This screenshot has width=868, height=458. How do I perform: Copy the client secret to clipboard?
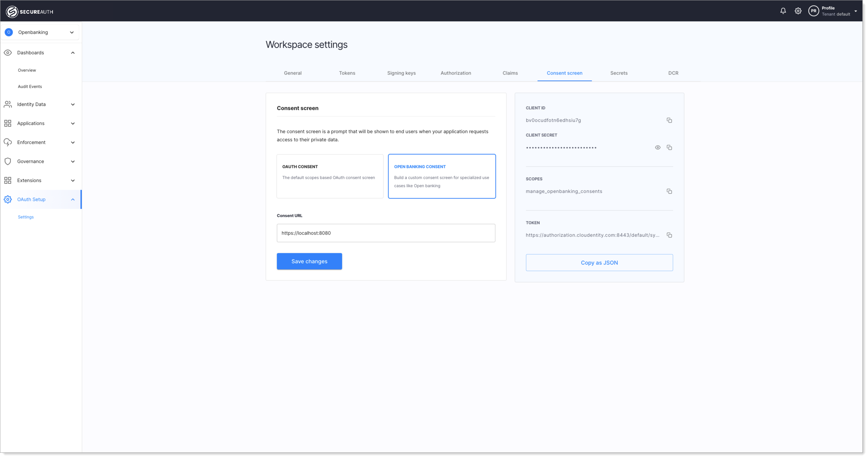[669, 147]
